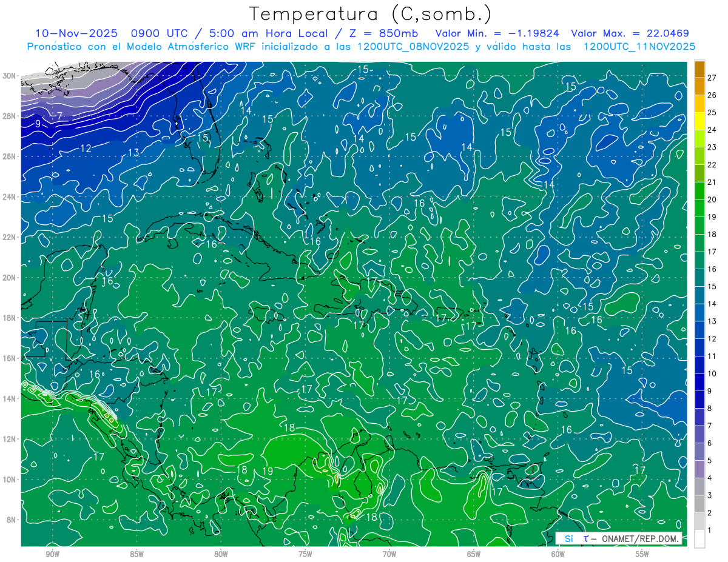728x562 pixels.
Task: Click the "Temperatura (C,somb.)" title
Action: (370, 14)
